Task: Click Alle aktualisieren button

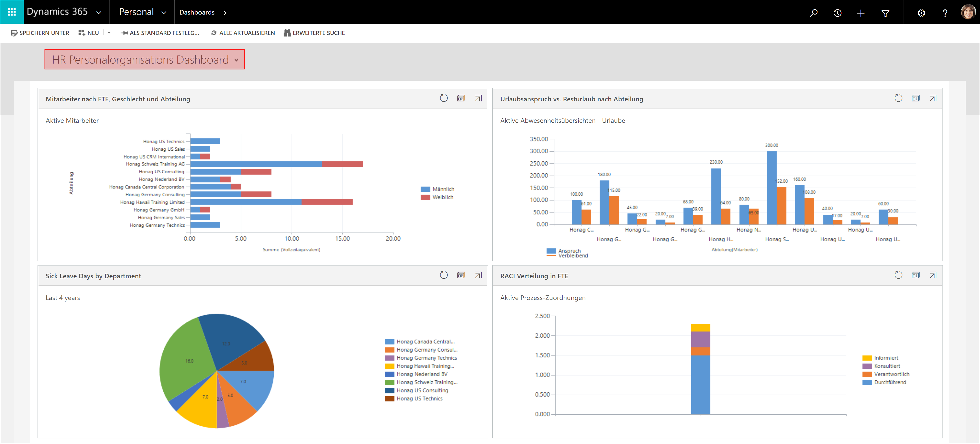Action: 243,33
